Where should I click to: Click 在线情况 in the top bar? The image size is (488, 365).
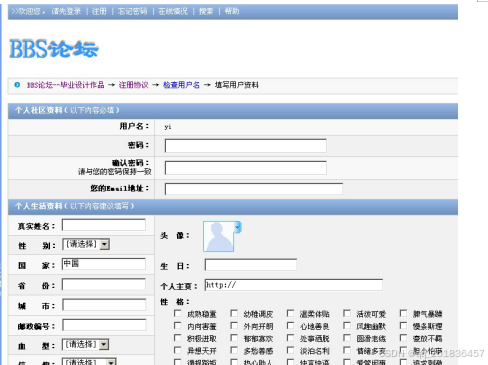click(x=173, y=11)
